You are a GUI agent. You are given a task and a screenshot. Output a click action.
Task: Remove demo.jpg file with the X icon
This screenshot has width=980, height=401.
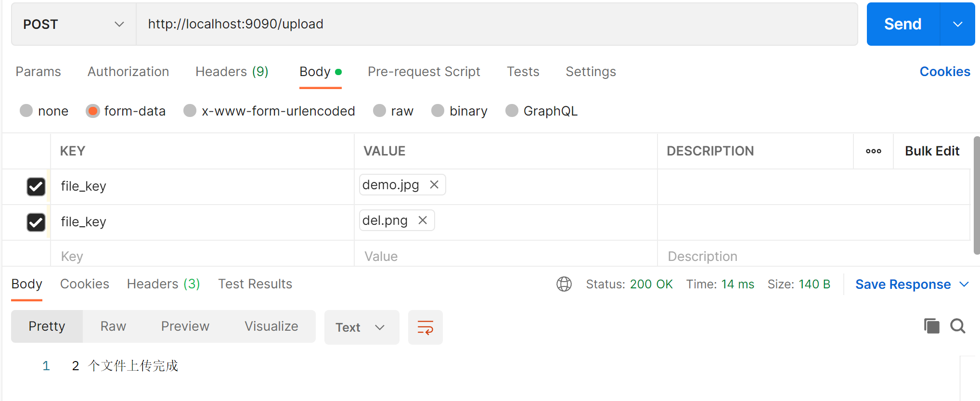pyautogui.click(x=434, y=185)
